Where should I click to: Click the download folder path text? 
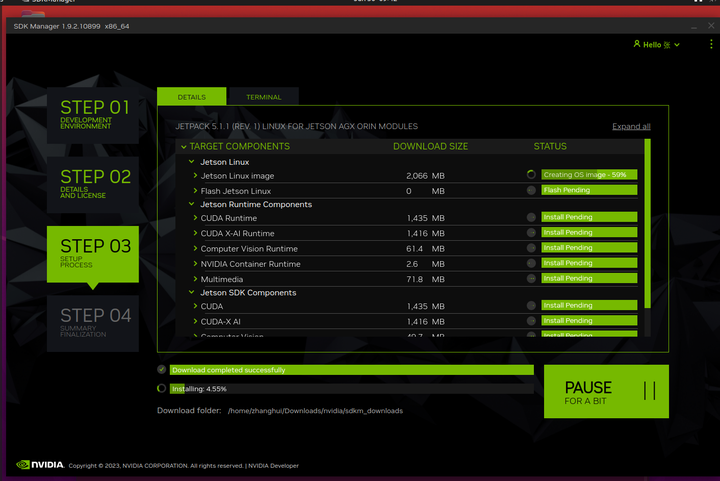pyautogui.click(x=315, y=411)
